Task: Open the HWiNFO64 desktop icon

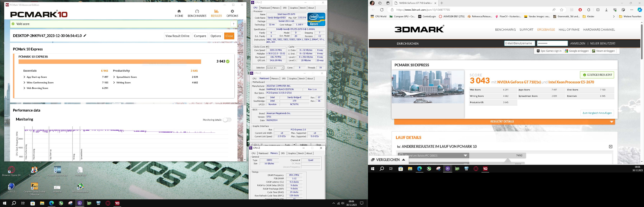Action: tap(80, 171)
